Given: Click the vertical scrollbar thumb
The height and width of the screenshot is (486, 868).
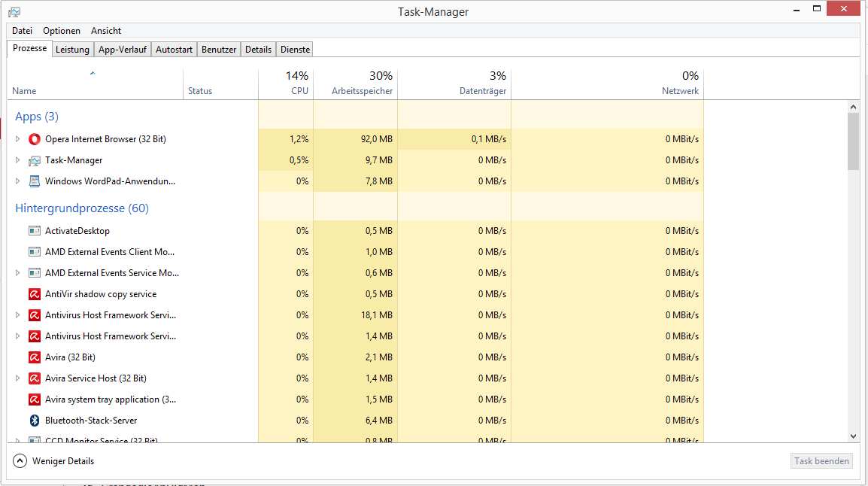Looking at the screenshot, I should [x=853, y=141].
